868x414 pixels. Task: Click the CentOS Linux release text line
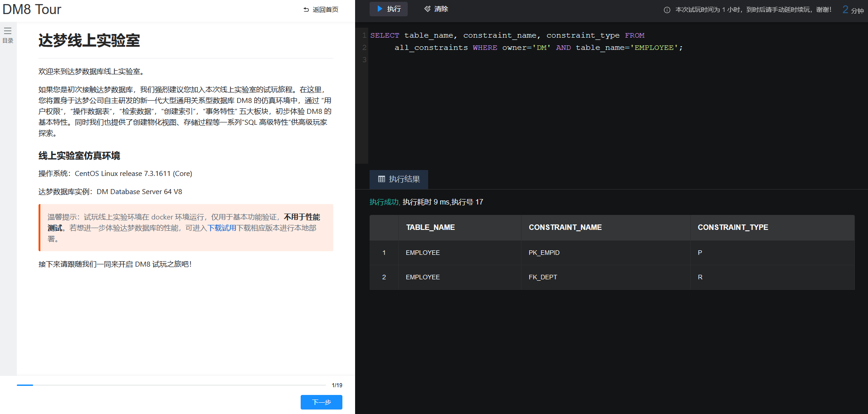coord(115,174)
